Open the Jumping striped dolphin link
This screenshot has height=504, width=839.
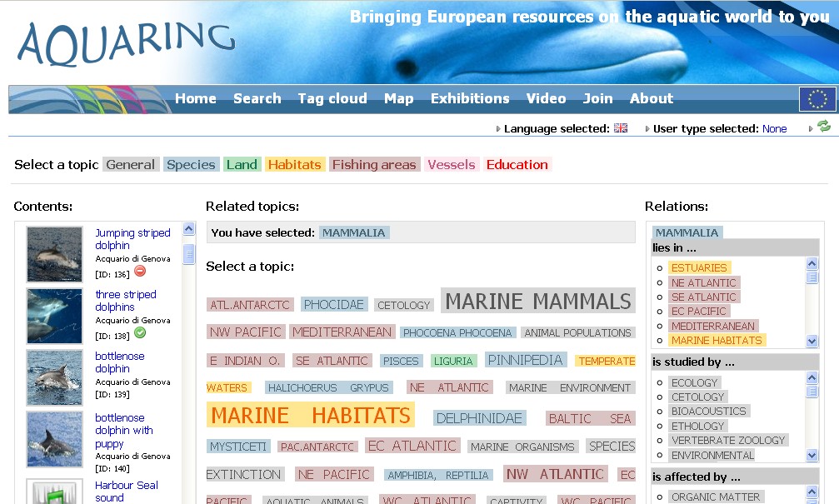pyautogui.click(x=132, y=239)
